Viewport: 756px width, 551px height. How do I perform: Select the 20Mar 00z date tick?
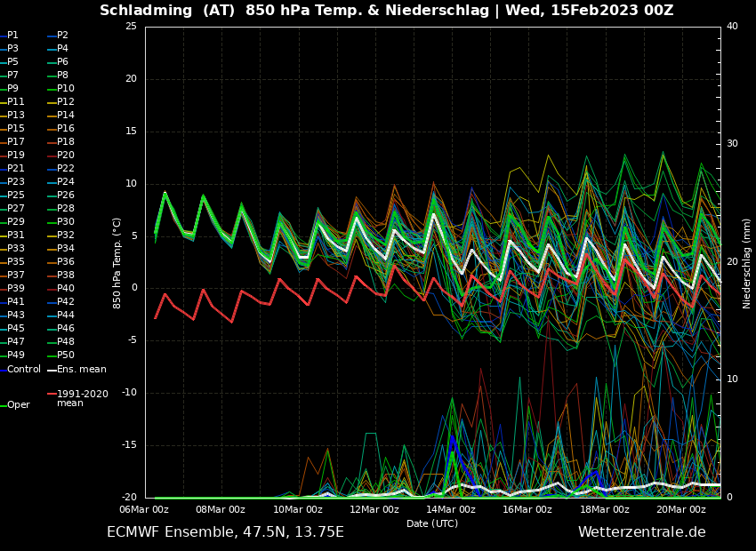(681, 510)
